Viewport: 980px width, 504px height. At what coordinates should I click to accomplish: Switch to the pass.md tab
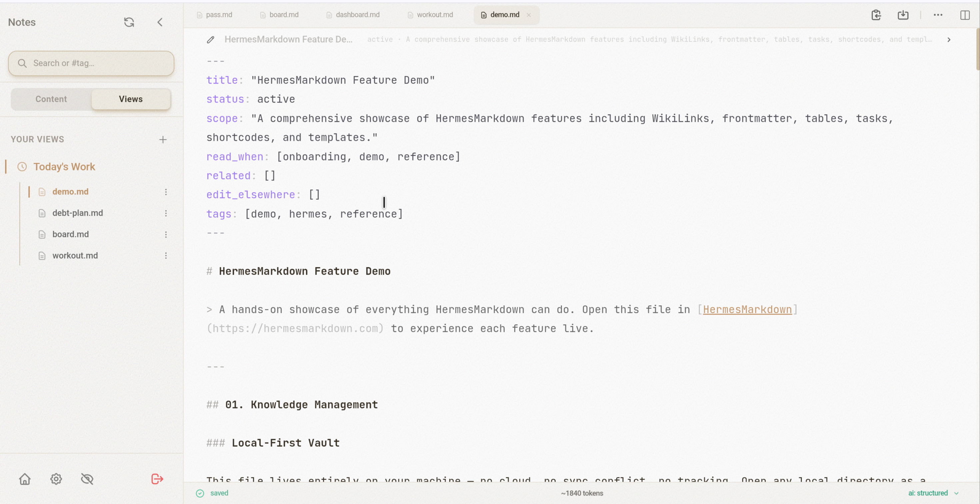(x=215, y=15)
